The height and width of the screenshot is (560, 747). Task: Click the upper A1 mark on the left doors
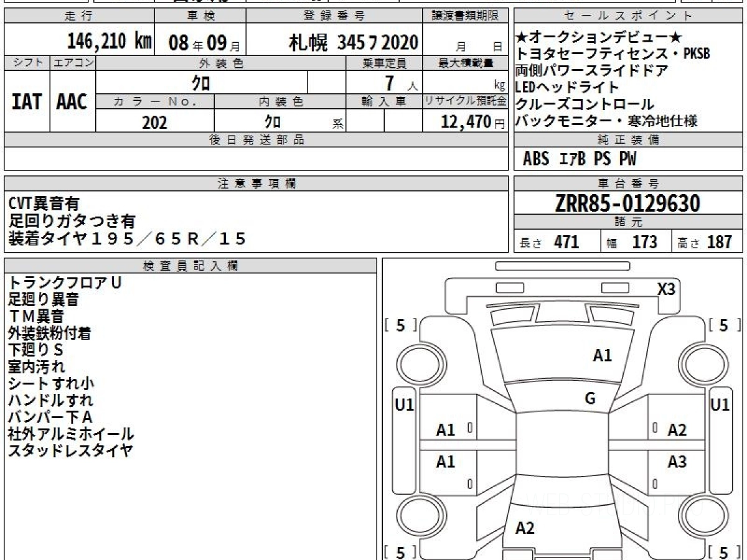coord(445,429)
